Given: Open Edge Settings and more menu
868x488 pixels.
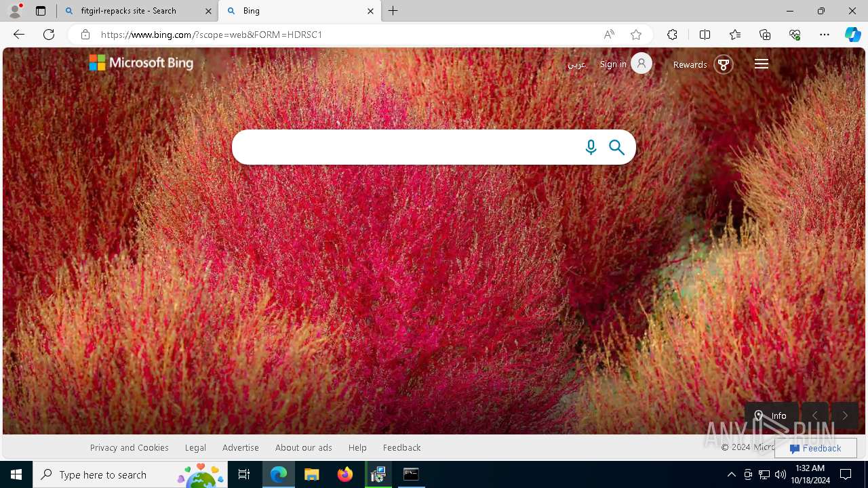Looking at the screenshot, I should [x=825, y=35].
